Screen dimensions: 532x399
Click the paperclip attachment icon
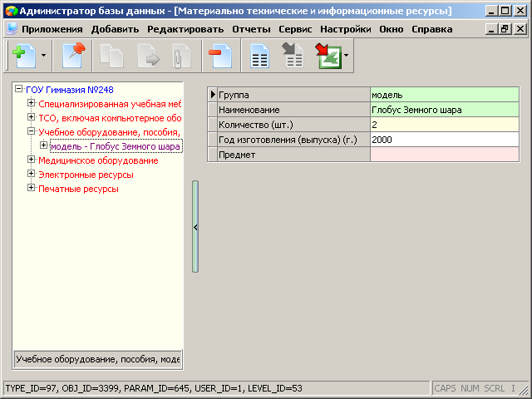point(175,58)
